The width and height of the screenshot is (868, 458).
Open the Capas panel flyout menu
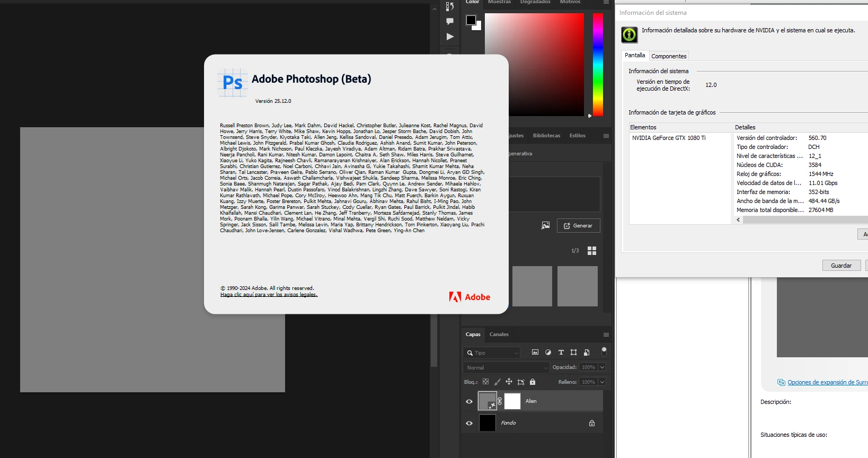606,334
